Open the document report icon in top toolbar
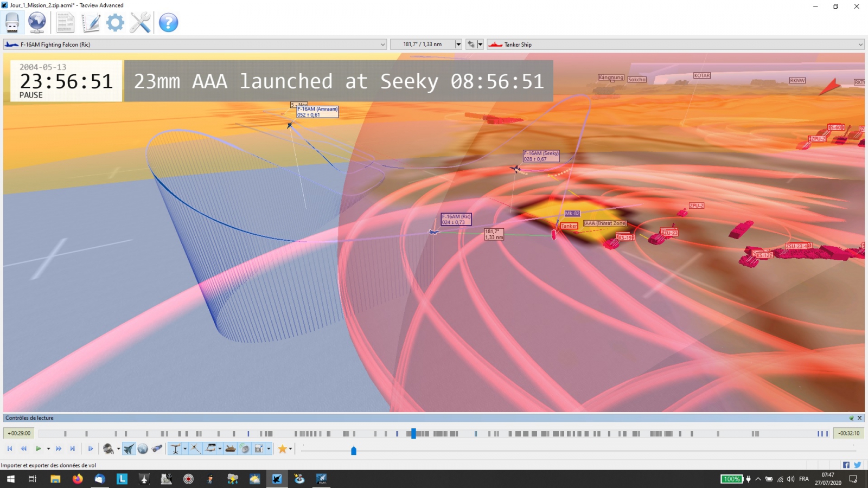The width and height of the screenshot is (868, 488). click(66, 23)
